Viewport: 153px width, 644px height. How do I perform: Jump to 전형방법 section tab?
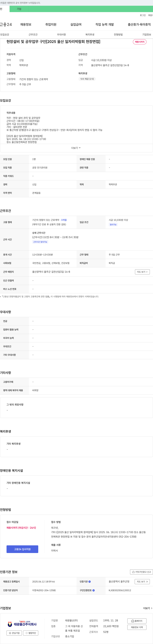(x=118, y=35)
